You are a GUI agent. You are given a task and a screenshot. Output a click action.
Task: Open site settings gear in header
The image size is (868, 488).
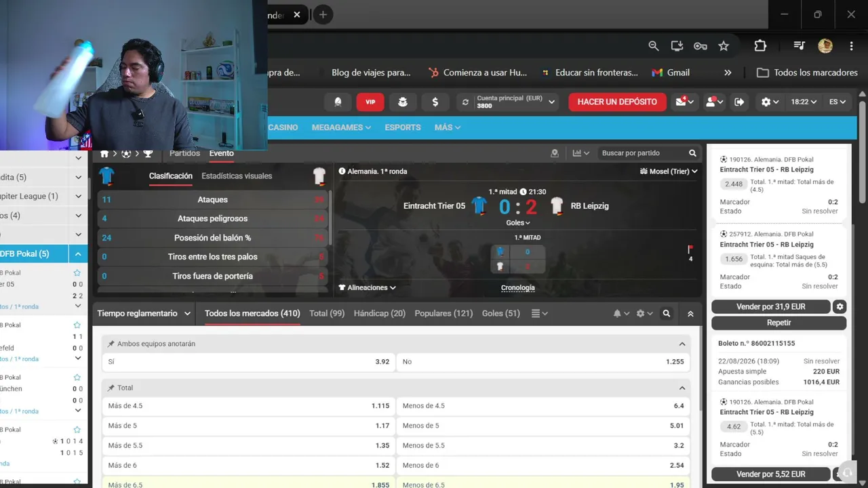[x=770, y=102]
